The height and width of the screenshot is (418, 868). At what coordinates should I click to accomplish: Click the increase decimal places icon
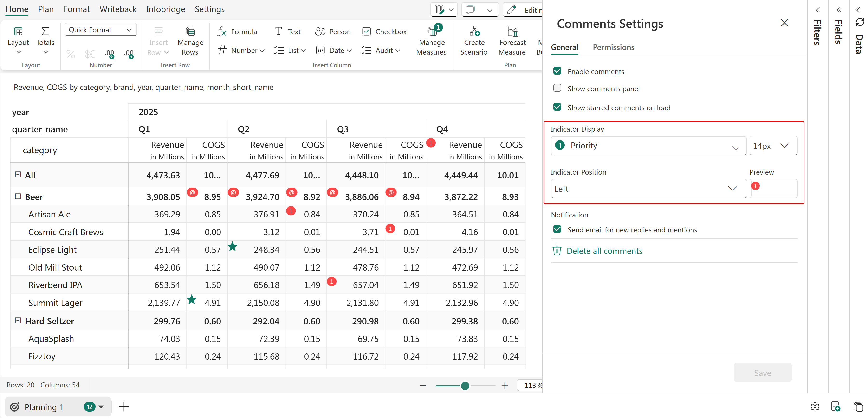coord(129,54)
